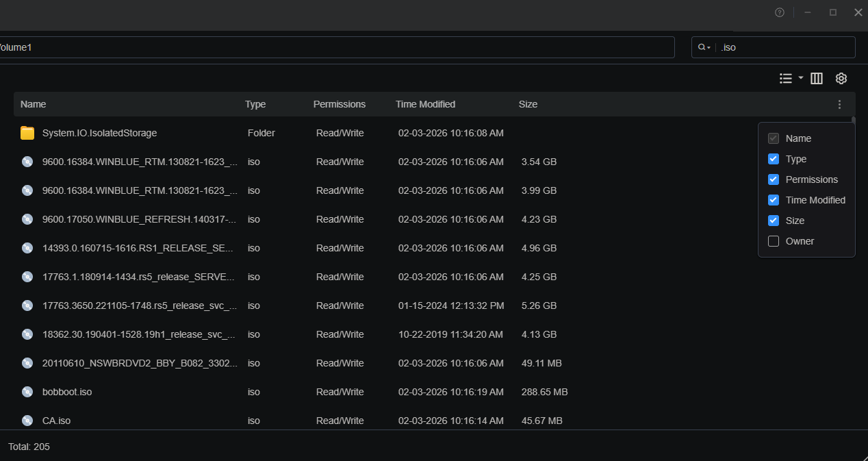Enable the Owner column checkbox

point(774,241)
